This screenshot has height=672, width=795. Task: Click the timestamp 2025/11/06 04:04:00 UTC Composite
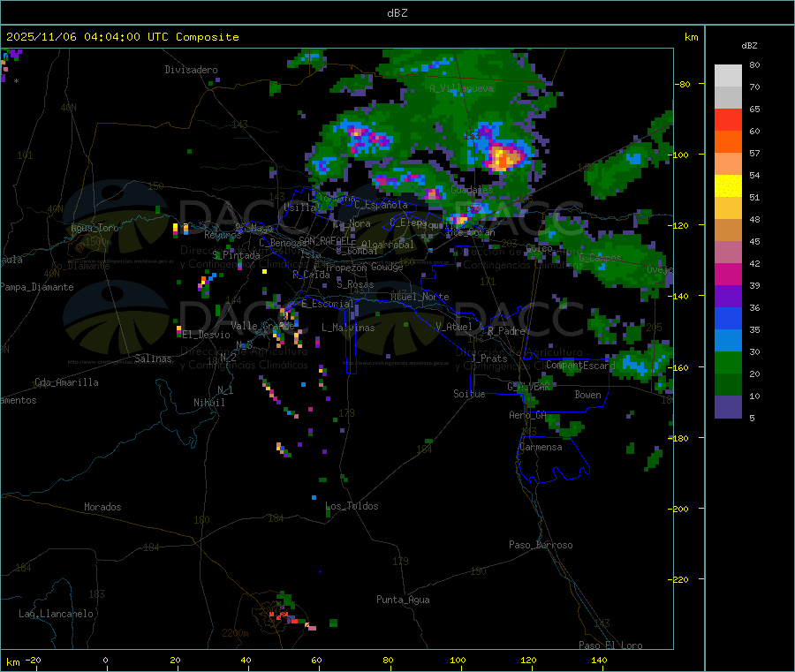point(122,37)
